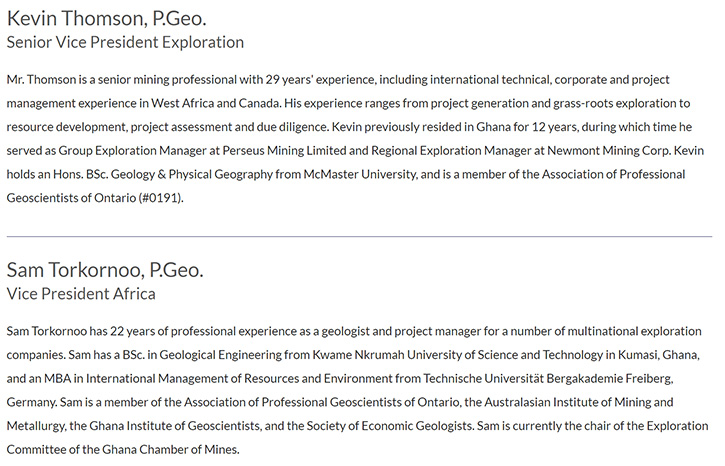Click the Sam Torkornoo, P.Geo. heading
725x466 pixels.
pyautogui.click(x=105, y=270)
